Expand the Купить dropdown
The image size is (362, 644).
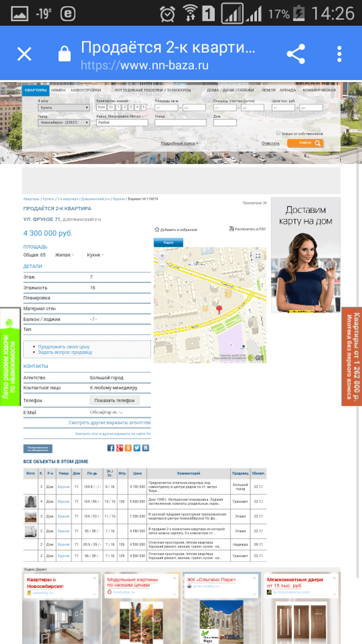click(x=64, y=108)
